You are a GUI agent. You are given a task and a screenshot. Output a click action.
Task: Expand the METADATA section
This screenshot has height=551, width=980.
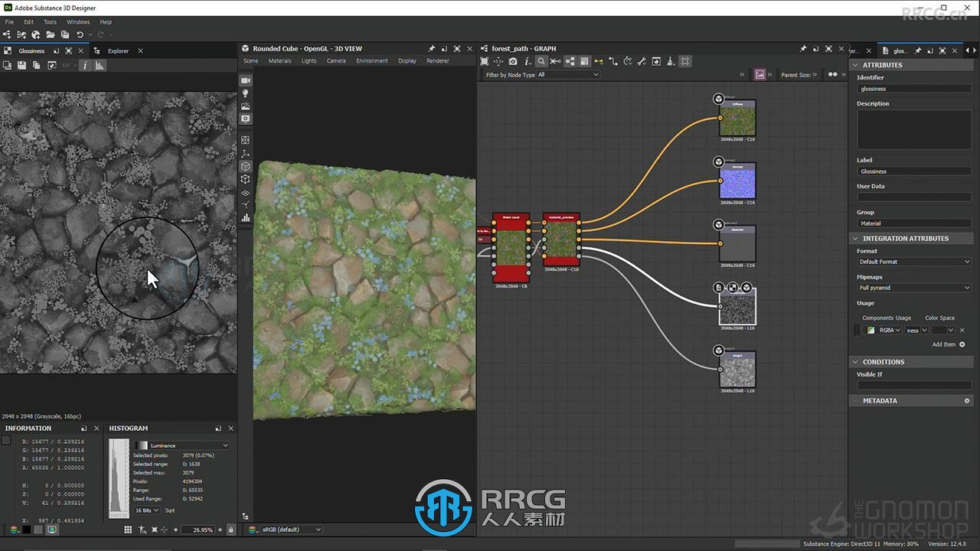856,401
